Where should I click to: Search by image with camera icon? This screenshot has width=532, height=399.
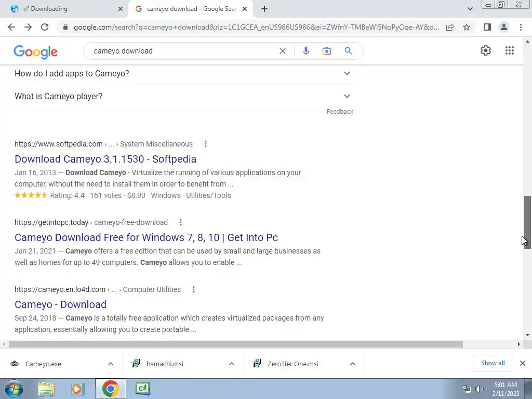point(326,51)
